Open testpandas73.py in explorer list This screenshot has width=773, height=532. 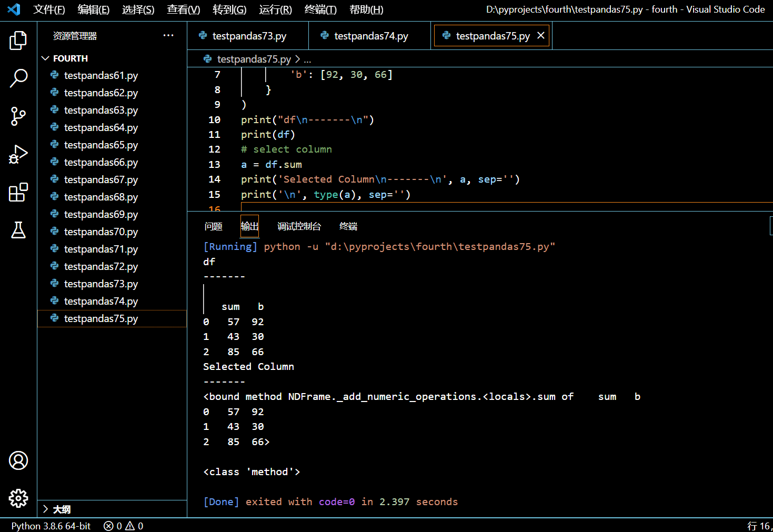pos(112,284)
